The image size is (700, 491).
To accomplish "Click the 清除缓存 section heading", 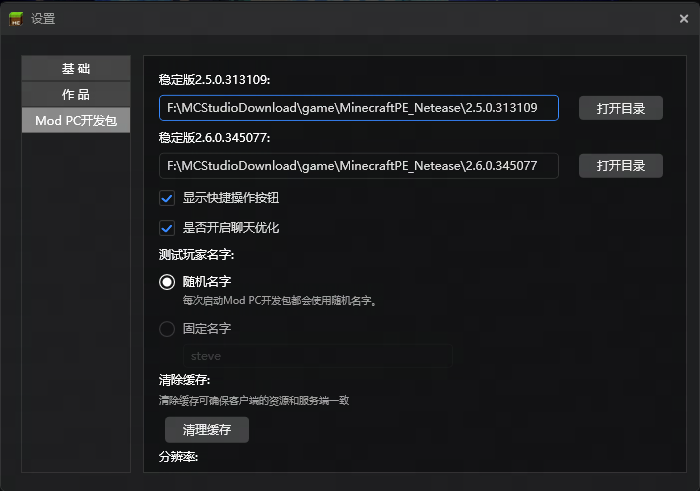I will tap(184, 380).
